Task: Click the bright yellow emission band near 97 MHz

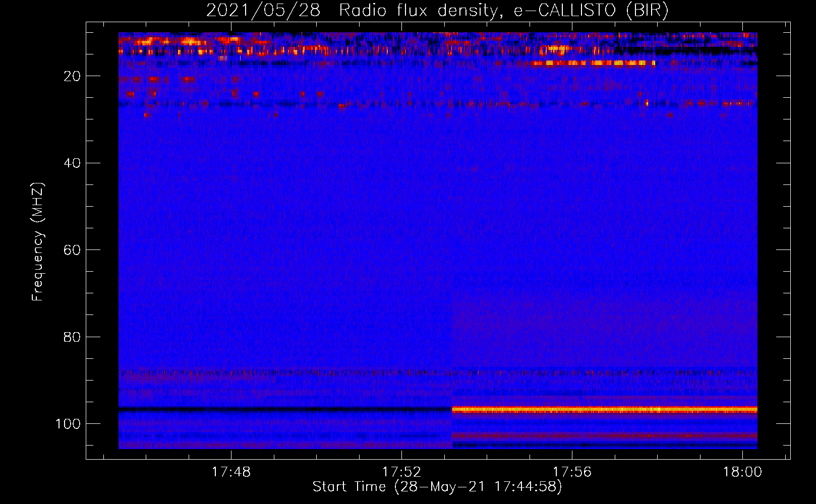Action: (605, 410)
